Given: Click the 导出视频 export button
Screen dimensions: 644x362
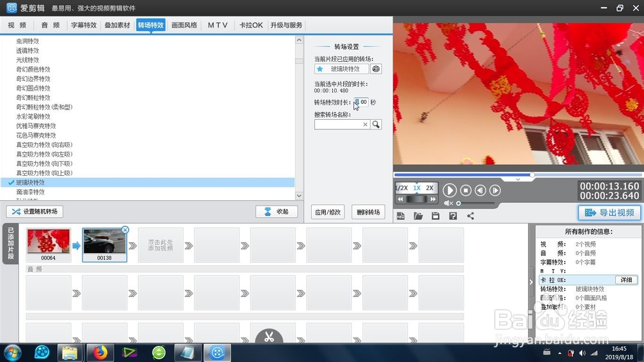Looking at the screenshot, I should click(609, 213).
